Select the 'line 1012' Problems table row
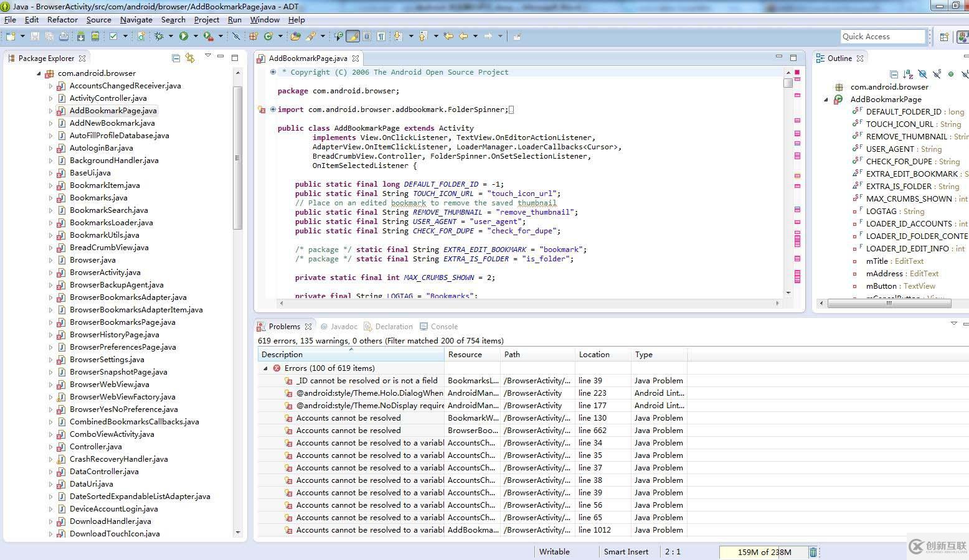Image resolution: width=969 pixels, height=560 pixels. pos(472,530)
